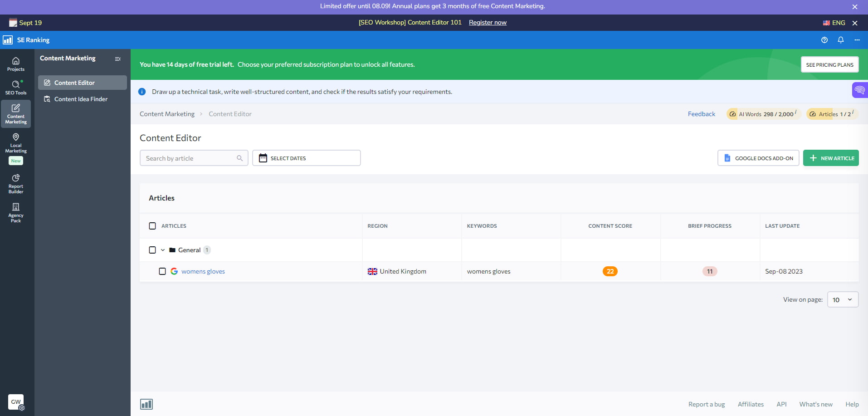This screenshot has width=868, height=416.
Task: Select the womens gloves article checkbox
Action: [x=162, y=271]
